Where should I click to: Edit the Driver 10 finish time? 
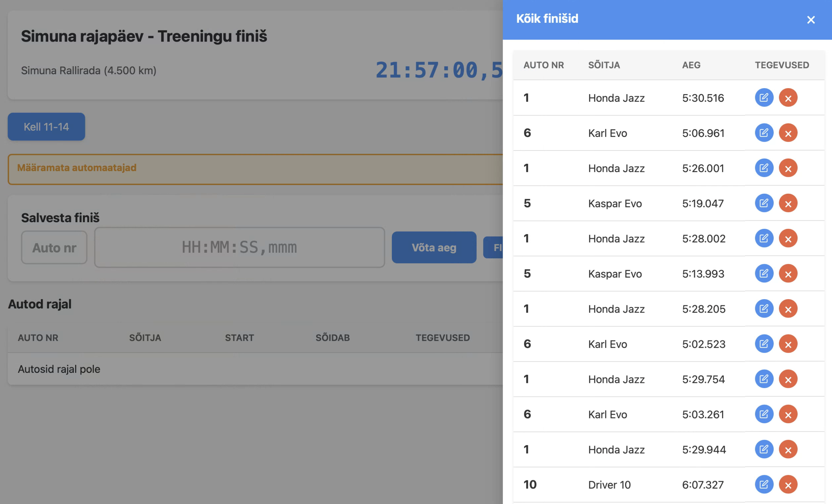click(x=764, y=484)
